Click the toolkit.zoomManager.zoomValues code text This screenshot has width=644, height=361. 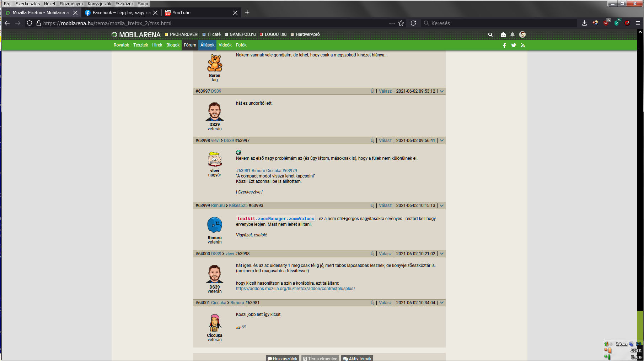[x=276, y=219]
